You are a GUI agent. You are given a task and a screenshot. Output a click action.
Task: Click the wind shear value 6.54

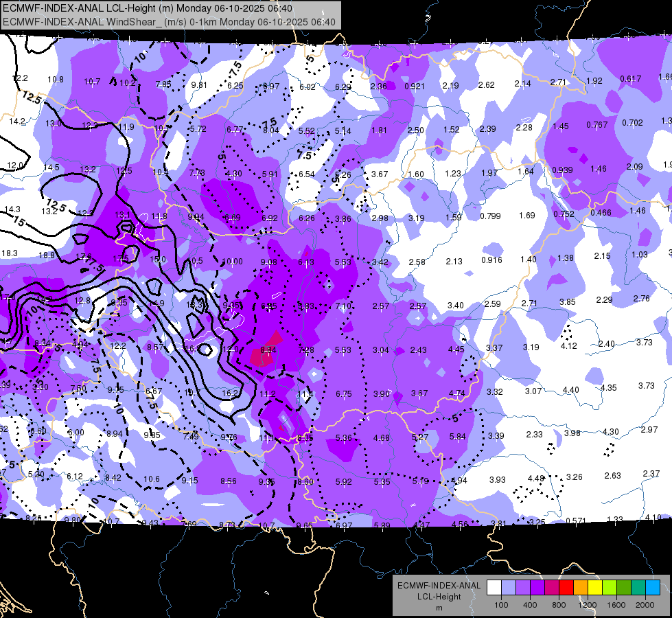point(307,174)
